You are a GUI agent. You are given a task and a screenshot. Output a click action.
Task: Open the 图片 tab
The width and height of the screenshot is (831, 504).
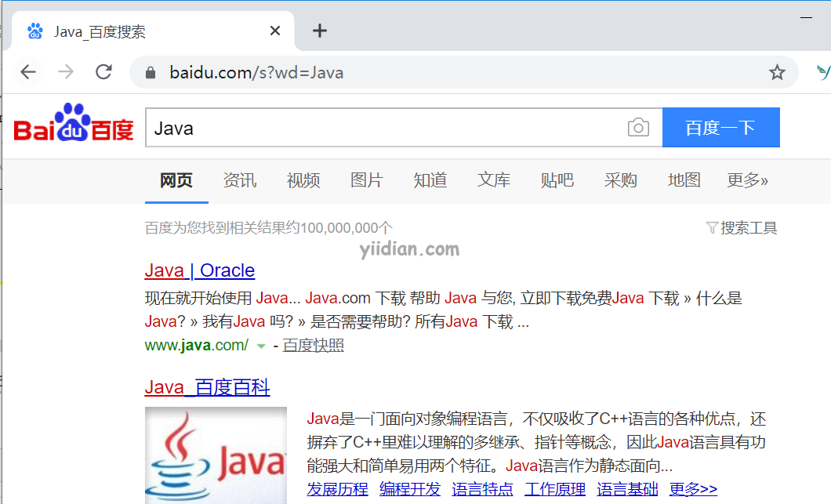point(367,180)
